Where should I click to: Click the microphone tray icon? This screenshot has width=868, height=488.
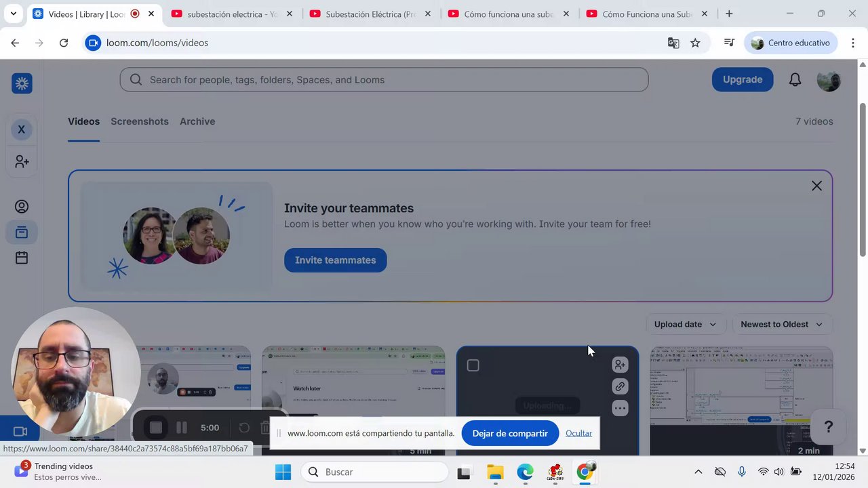click(741, 472)
